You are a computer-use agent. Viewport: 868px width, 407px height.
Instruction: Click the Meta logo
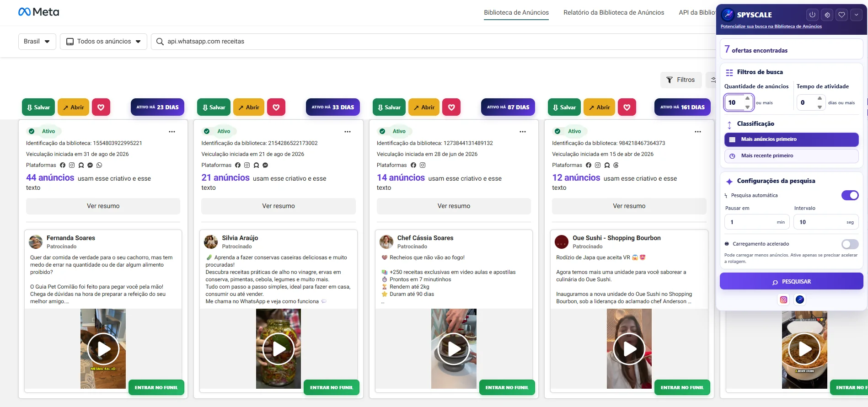coord(39,12)
